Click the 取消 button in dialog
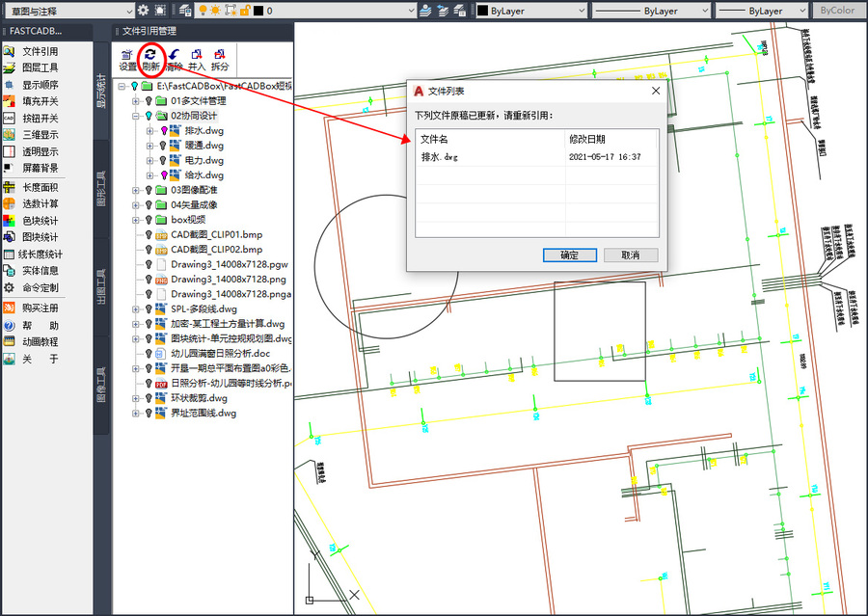The height and width of the screenshot is (616, 868). tap(631, 255)
